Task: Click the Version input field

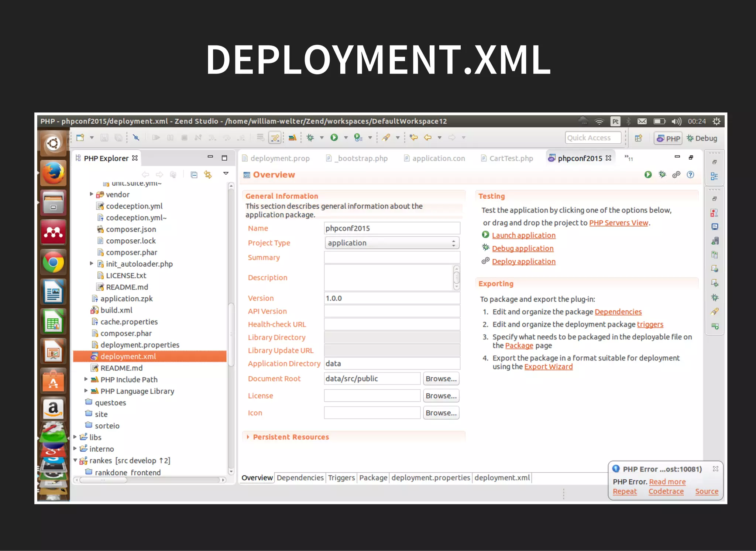Action: 392,298
